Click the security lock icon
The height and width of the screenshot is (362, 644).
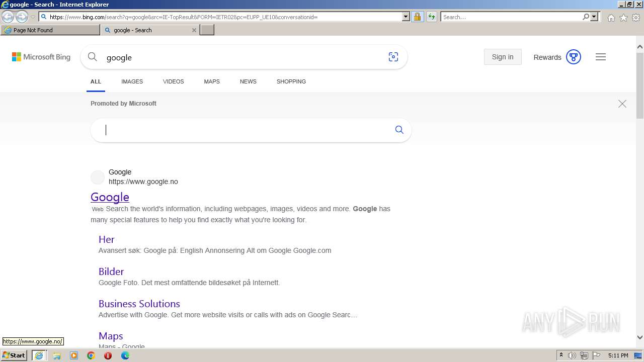(x=417, y=17)
